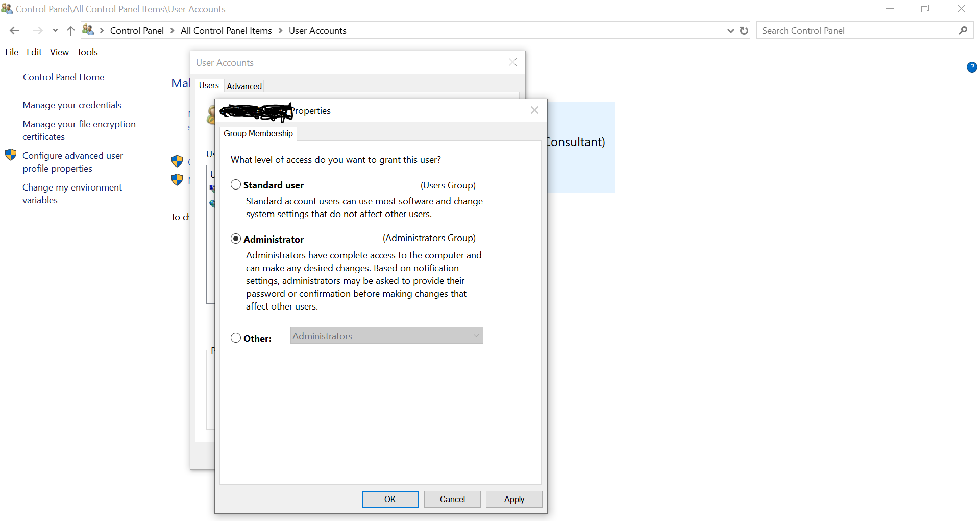Open the Control Panel Home link
This screenshot has width=980, height=521.
point(63,77)
